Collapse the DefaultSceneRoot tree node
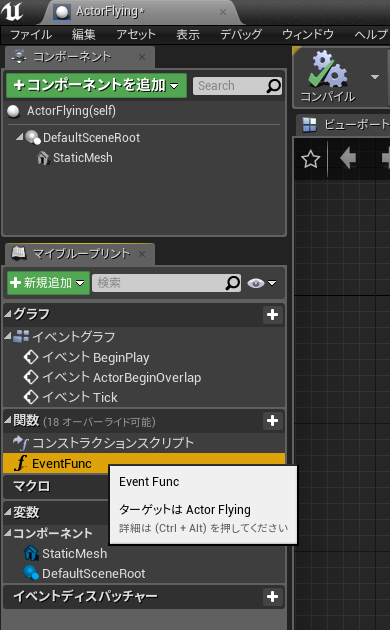Screen dimensions: 390x630 click(19, 137)
